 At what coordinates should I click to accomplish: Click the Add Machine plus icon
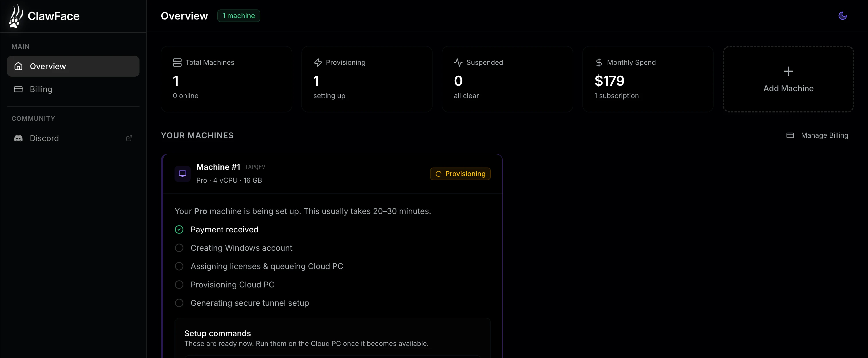tap(788, 71)
